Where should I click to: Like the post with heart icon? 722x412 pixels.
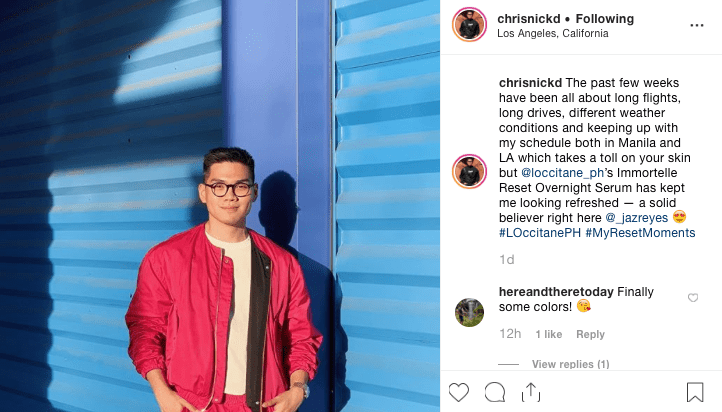pyautogui.click(x=459, y=392)
